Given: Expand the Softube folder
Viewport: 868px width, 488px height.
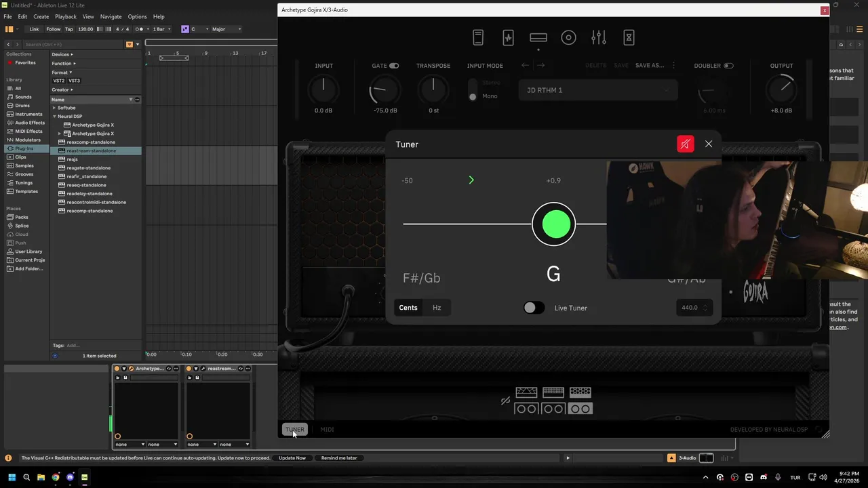Looking at the screenshot, I should coord(54,108).
